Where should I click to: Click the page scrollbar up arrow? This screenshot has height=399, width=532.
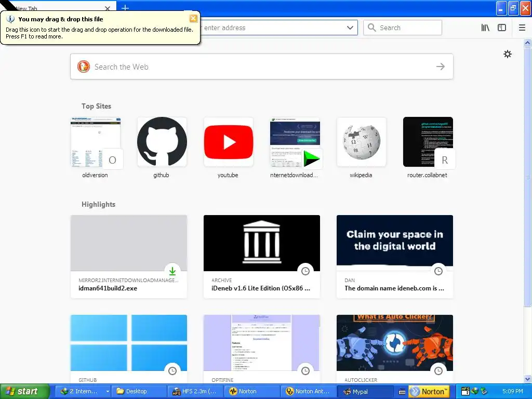(x=527, y=43)
